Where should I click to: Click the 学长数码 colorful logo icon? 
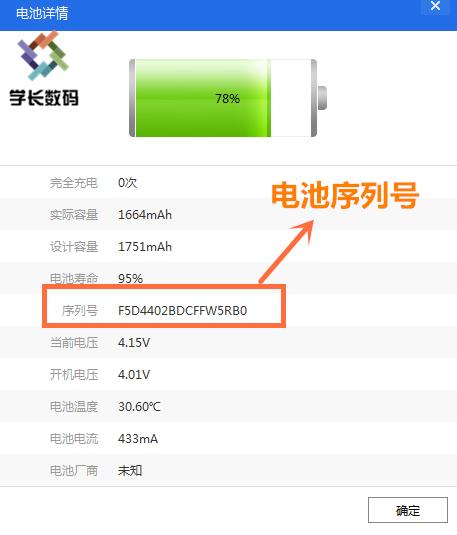click(x=43, y=56)
